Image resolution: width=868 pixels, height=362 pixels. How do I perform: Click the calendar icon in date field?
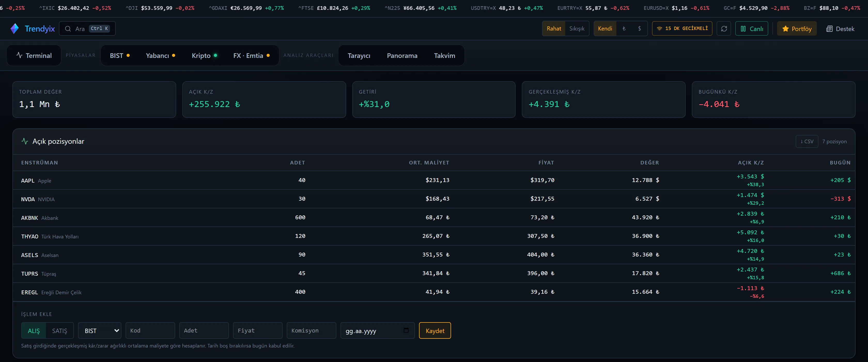click(406, 330)
